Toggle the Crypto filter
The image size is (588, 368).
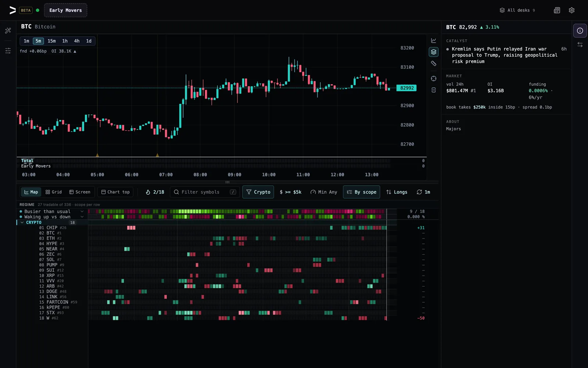(x=258, y=192)
